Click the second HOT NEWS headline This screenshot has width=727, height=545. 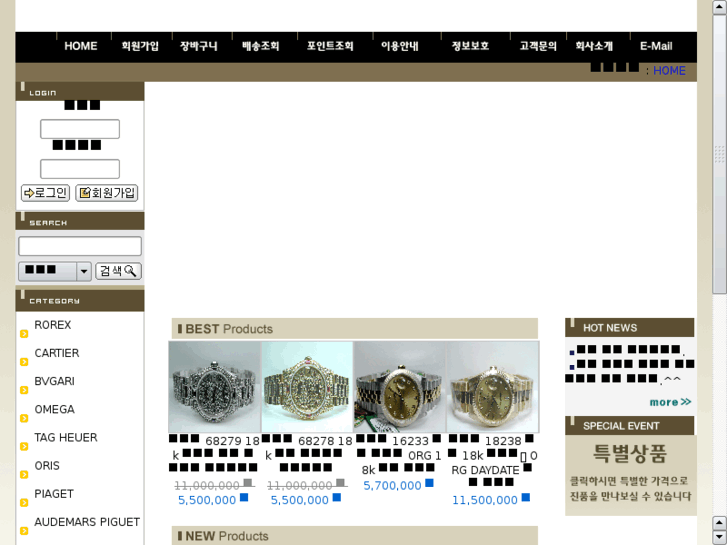630,372
